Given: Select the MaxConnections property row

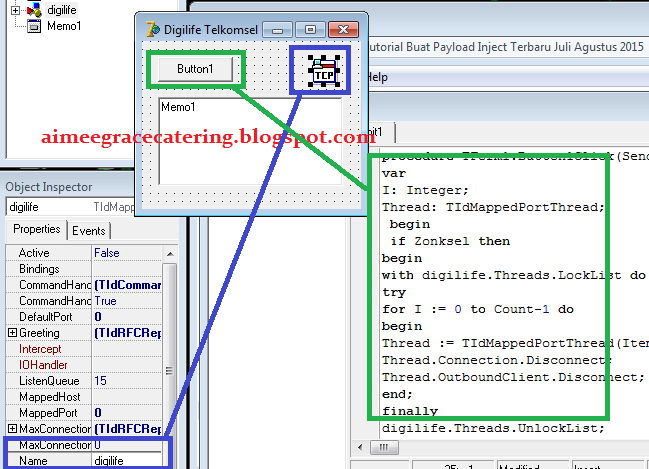Looking at the screenshot, I should click(84, 445).
